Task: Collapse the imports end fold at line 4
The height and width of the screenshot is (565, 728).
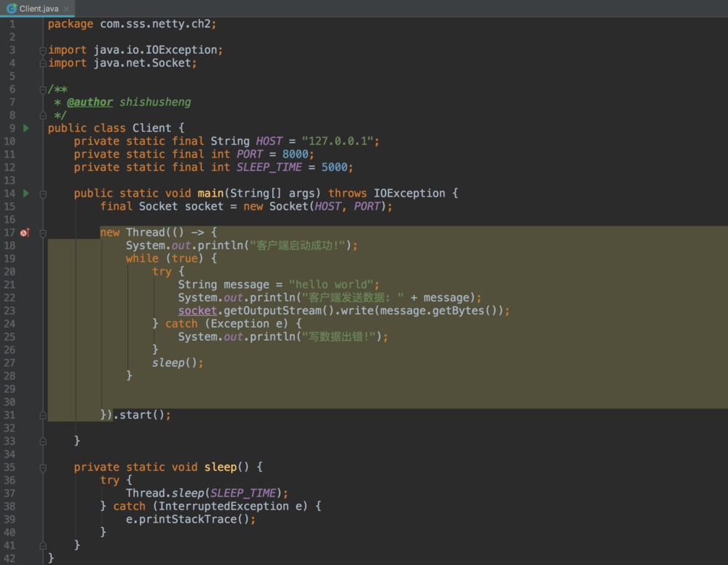Action: 43,63
